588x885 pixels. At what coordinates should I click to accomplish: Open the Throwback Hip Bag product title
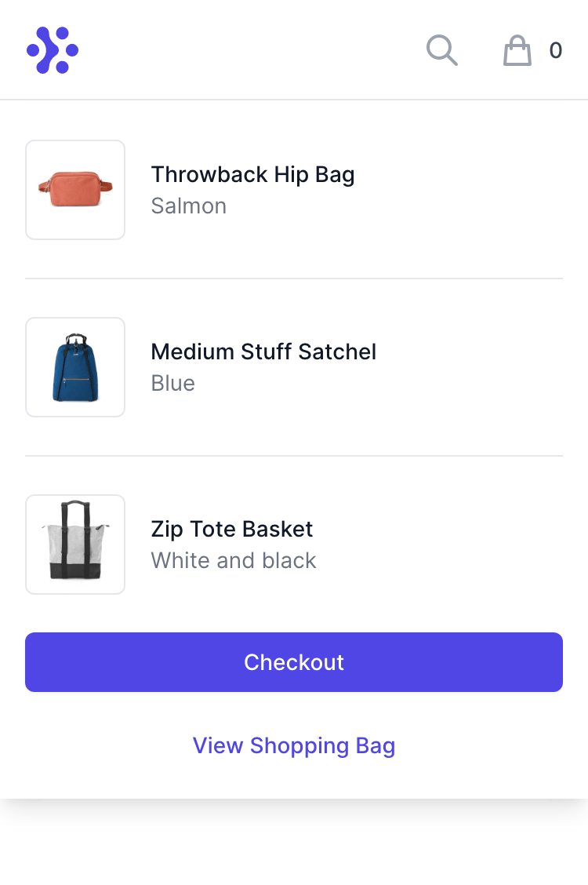point(252,174)
